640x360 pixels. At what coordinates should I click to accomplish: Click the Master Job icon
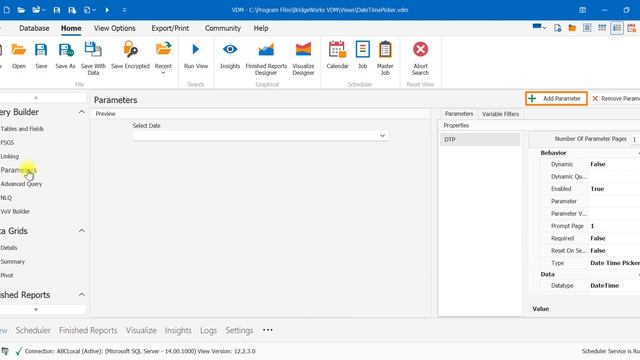click(385, 49)
